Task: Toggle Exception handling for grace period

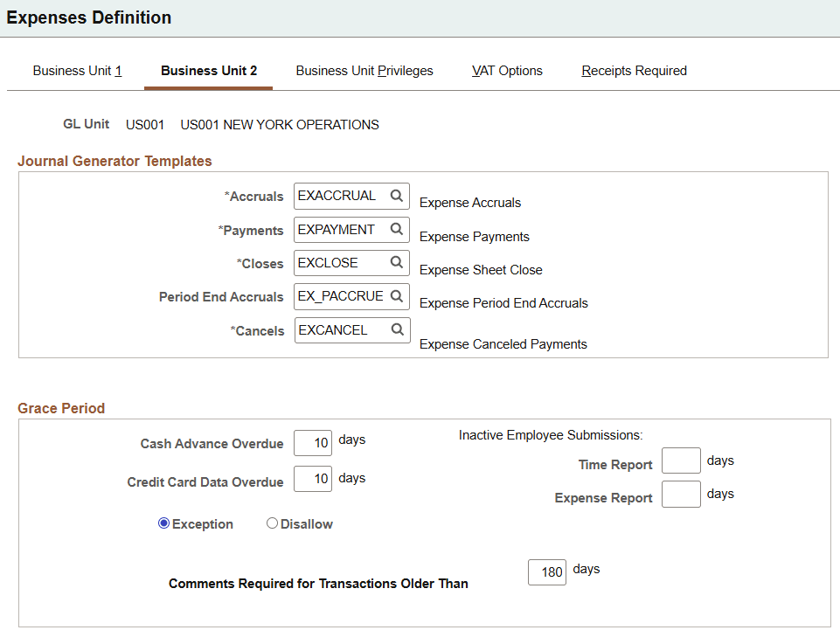Action: coord(163,523)
